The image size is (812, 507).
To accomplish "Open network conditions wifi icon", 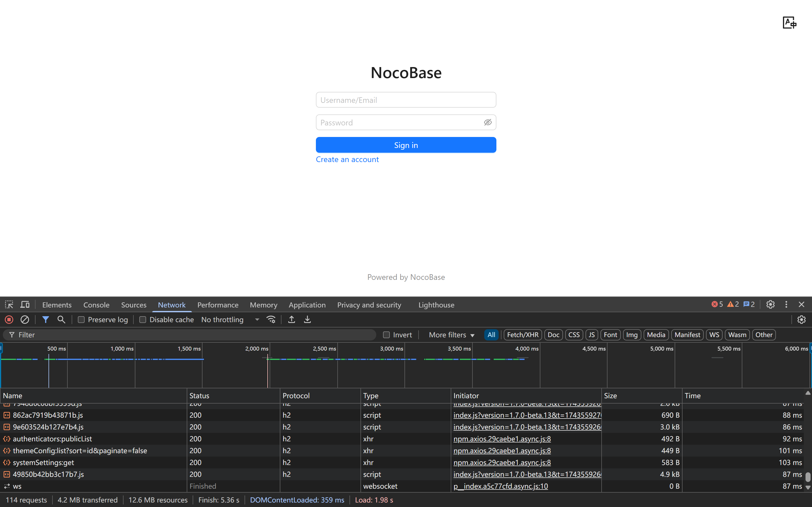I will pos(271,320).
